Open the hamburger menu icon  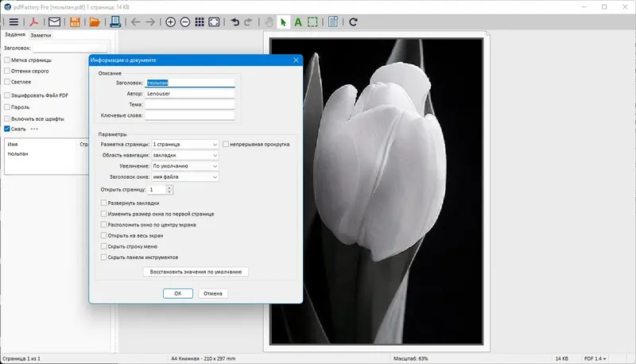click(x=13, y=22)
